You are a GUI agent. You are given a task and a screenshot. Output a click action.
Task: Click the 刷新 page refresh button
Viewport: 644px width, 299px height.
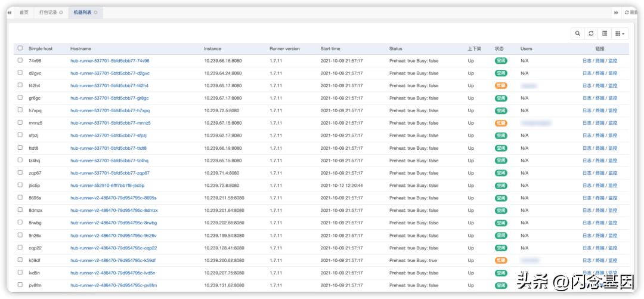click(631, 13)
